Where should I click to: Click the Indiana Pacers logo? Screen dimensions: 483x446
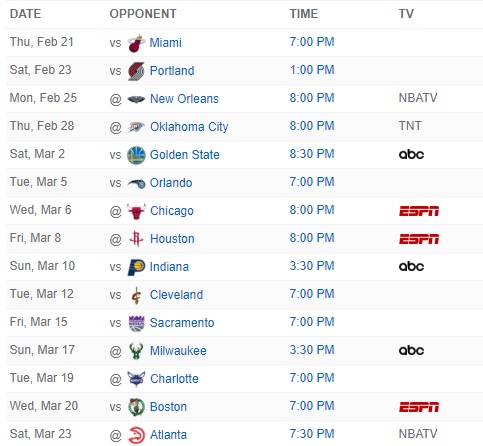tap(136, 267)
